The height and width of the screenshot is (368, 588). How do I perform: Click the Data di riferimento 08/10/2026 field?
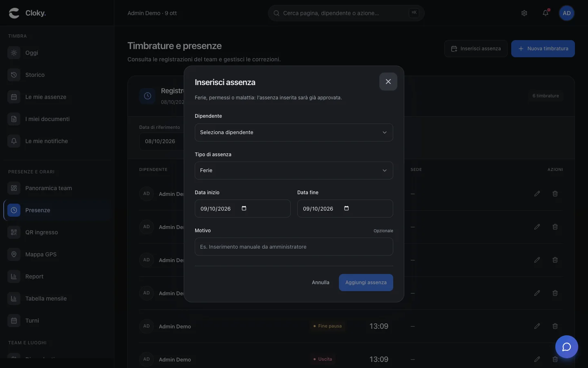tap(162, 141)
